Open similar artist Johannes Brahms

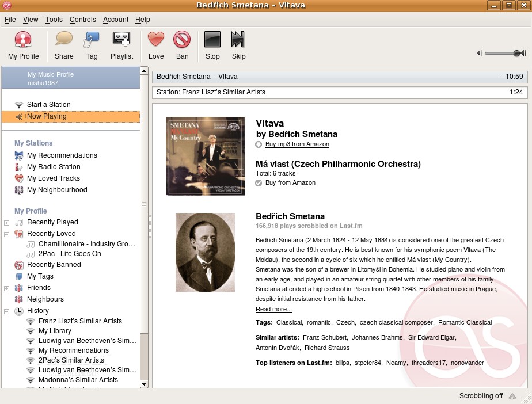coord(377,337)
